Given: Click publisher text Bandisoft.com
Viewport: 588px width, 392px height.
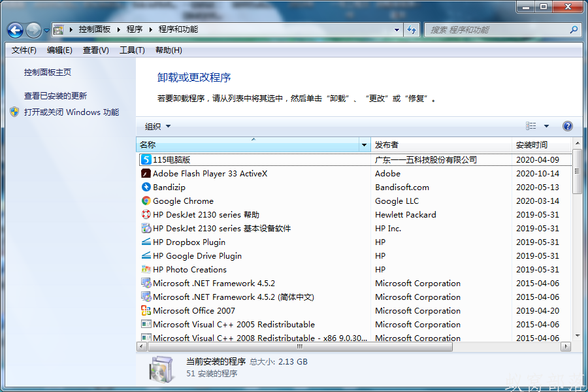Looking at the screenshot, I should 402,188.
